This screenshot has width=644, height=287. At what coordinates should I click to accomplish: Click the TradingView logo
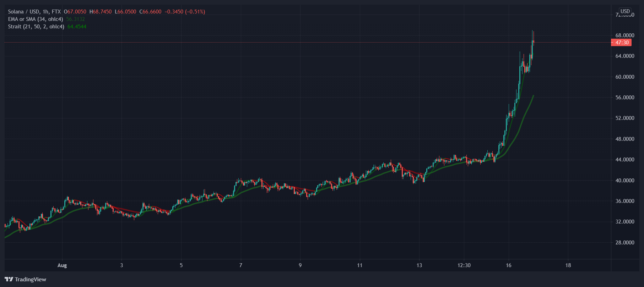click(26, 279)
